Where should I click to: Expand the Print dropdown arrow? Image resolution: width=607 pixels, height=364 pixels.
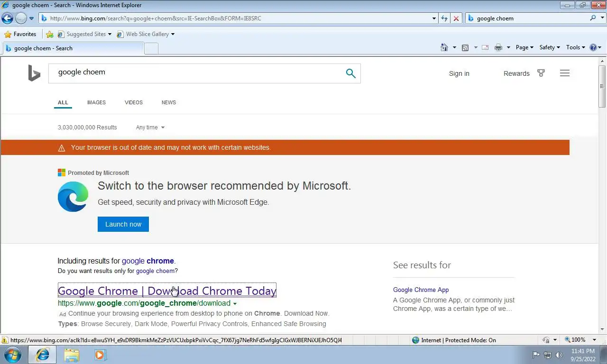(x=508, y=47)
